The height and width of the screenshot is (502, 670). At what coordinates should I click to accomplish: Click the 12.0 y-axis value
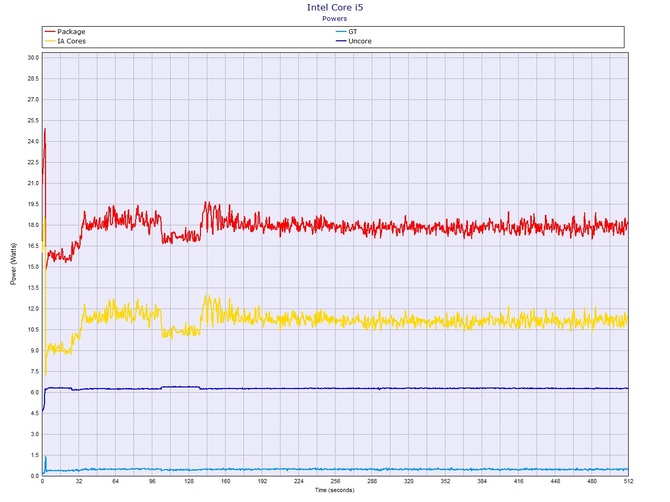pos(33,308)
